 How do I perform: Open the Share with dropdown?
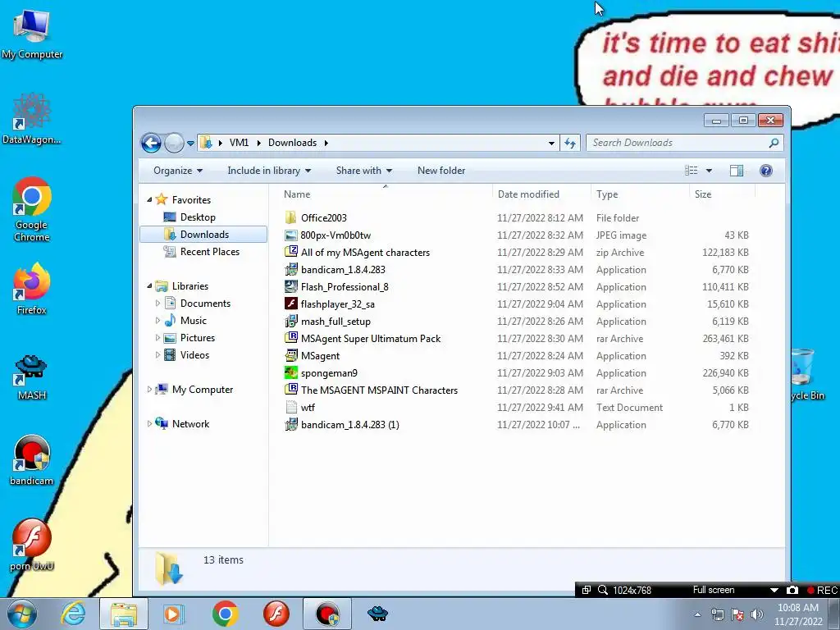pyautogui.click(x=363, y=171)
